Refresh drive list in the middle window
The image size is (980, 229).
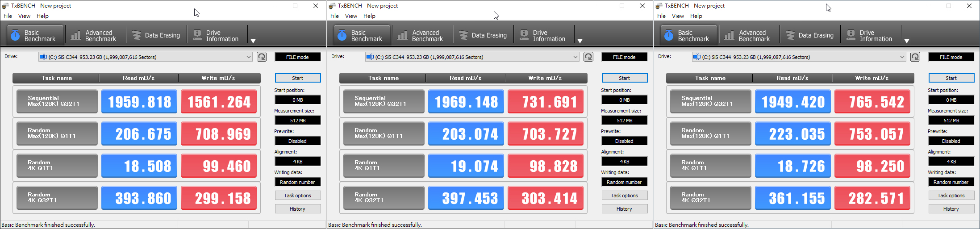588,57
